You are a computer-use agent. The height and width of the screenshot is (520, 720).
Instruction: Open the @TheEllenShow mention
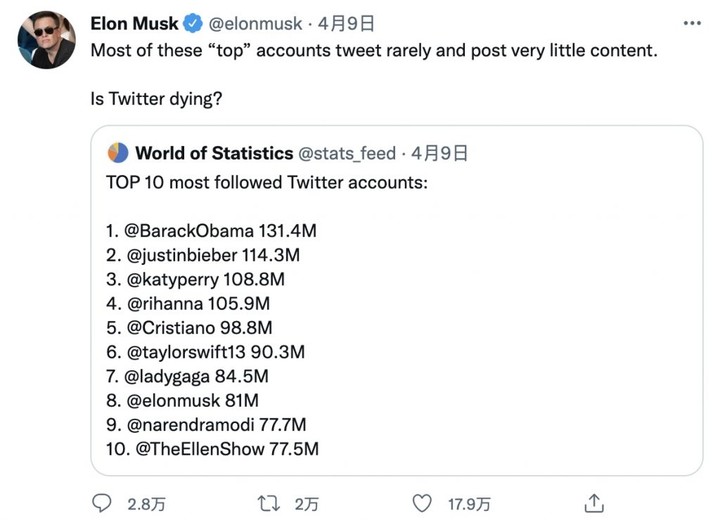199,449
